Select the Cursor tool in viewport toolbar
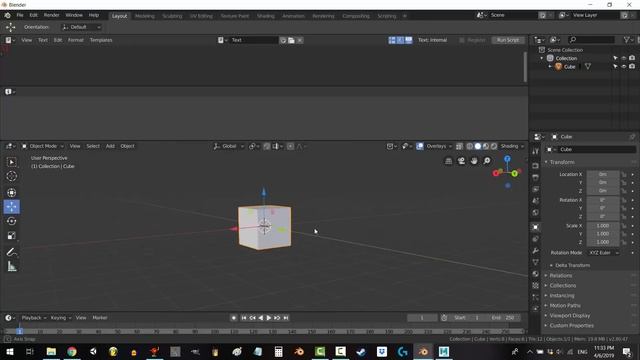Screen dimensions: 640x360 (11, 176)
